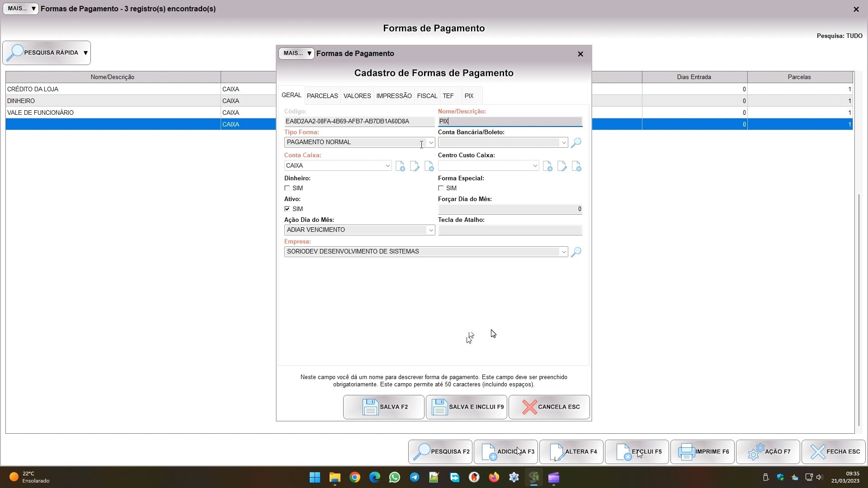Screen dimensions: 868x488
Task: Click delete icon beside Centro Custo Caixa
Action: point(576,166)
